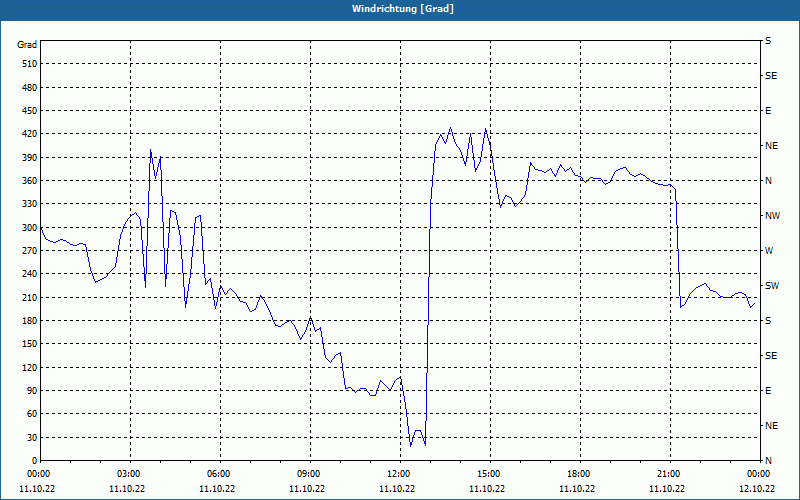The image size is (800, 500).
Task: Select compass label NE level with 30
Action: 771,426
